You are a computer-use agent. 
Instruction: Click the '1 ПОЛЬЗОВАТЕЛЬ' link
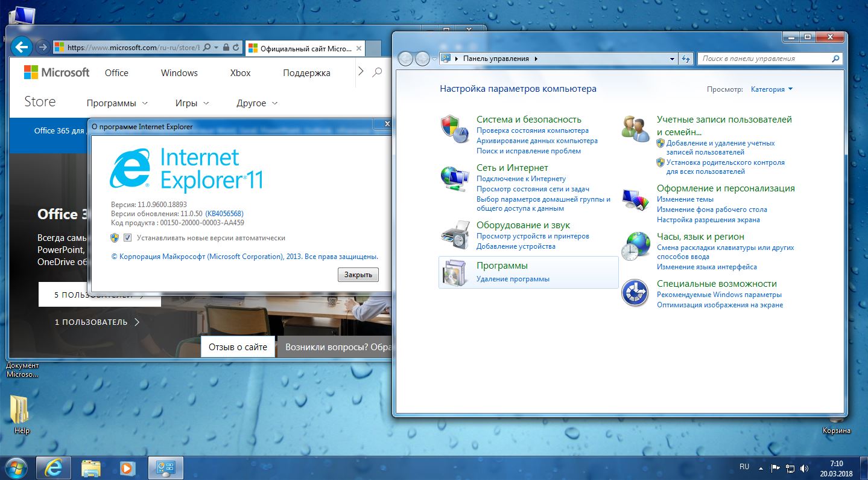coord(97,322)
